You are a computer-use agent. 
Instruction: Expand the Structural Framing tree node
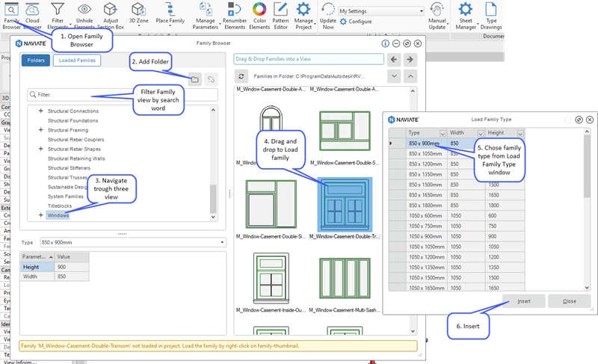(40, 130)
